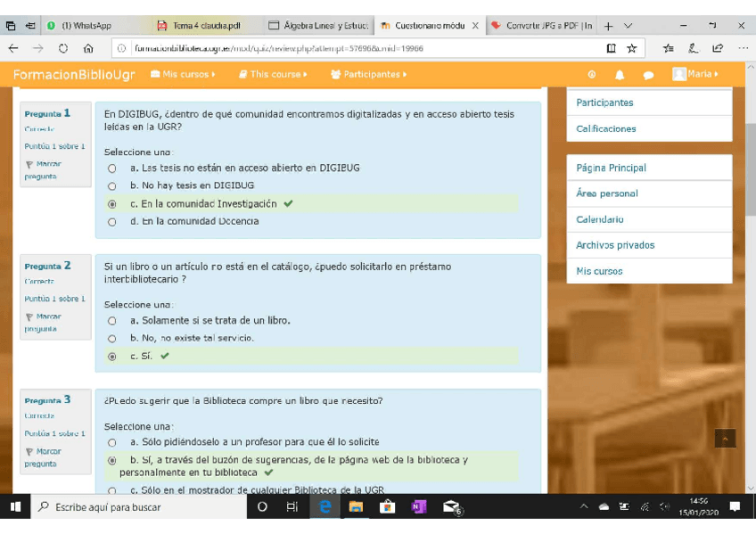Select radio option b. No, no existe tal servicio
756x534 pixels.
click(x=112, y=339)
